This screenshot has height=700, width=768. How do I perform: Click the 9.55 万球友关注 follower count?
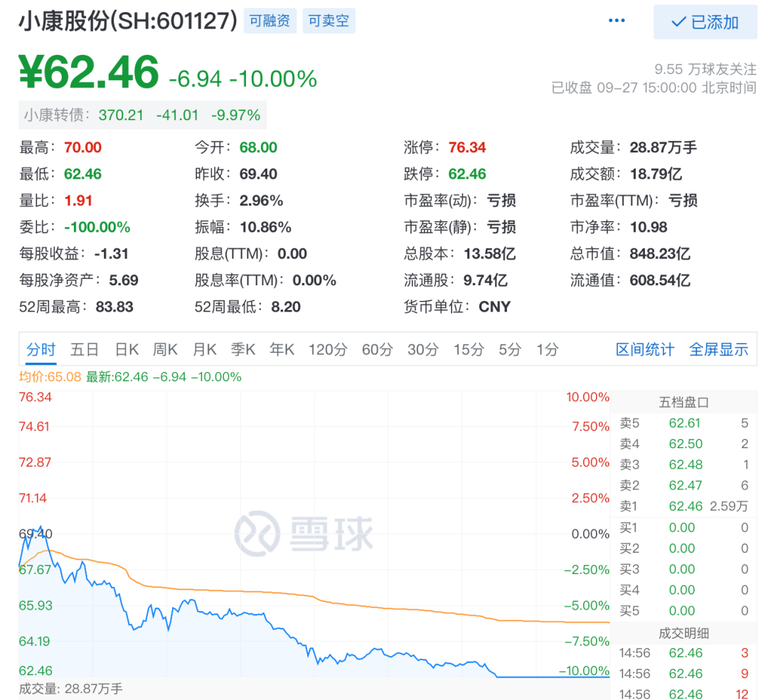click(705, 69)
